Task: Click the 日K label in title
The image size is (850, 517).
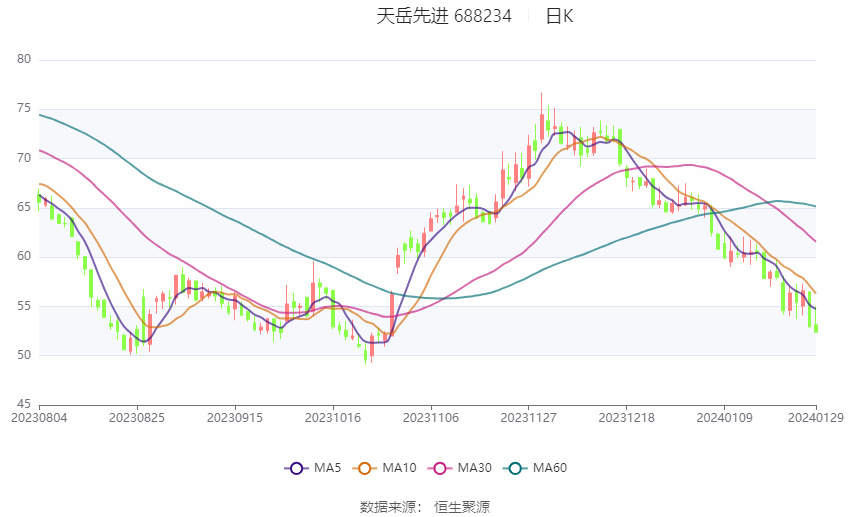Action: coord(559,16)
